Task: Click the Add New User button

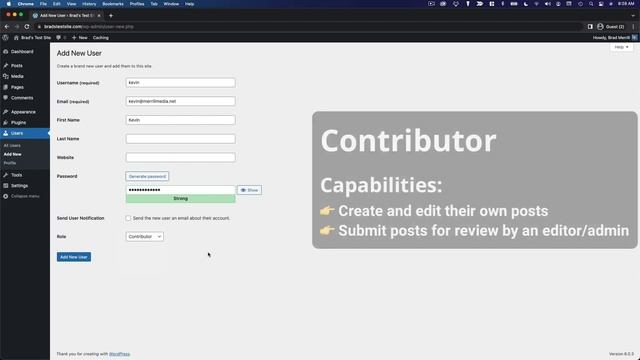Action: coord(74,257)
